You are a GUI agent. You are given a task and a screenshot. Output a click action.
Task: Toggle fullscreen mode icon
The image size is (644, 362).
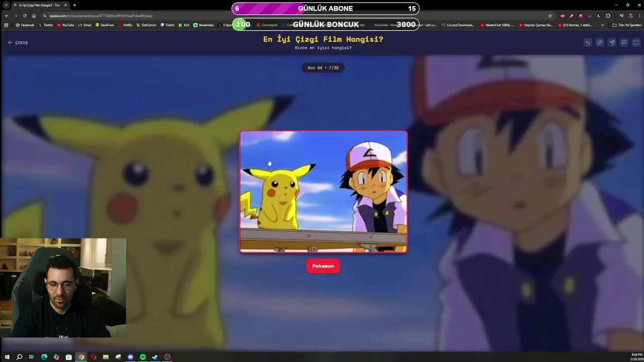636,43
